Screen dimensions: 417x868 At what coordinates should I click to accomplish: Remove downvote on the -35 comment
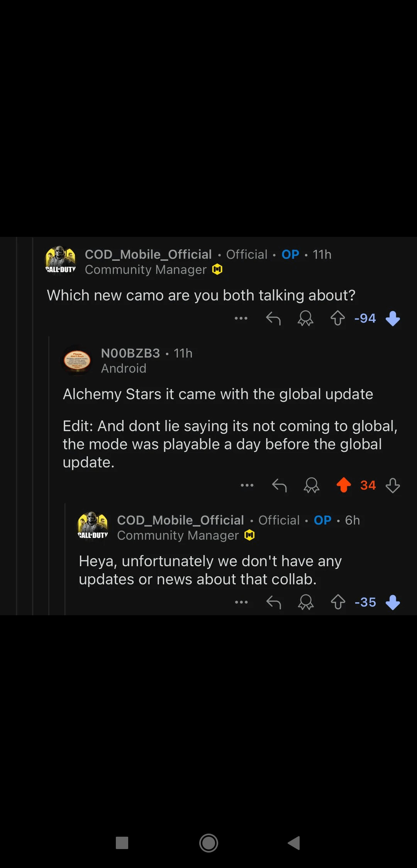393,602
